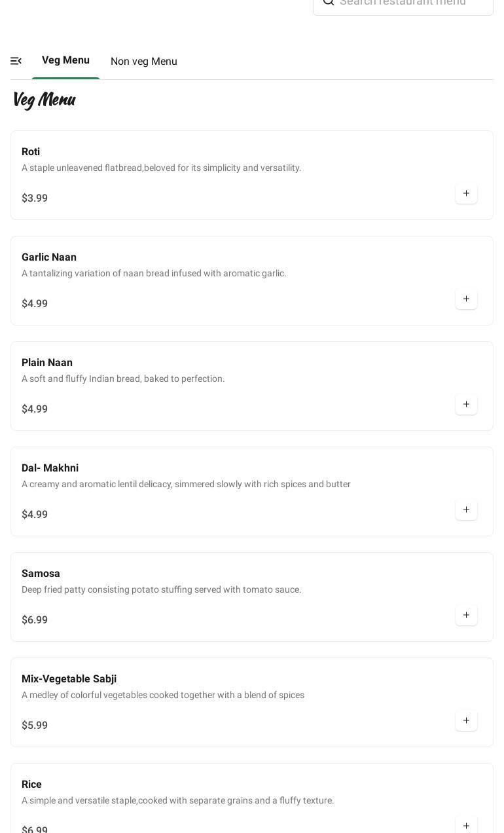This screenshot has height=833, width=504.
Task: Add Roti to the order
Action: click(466, 194)
